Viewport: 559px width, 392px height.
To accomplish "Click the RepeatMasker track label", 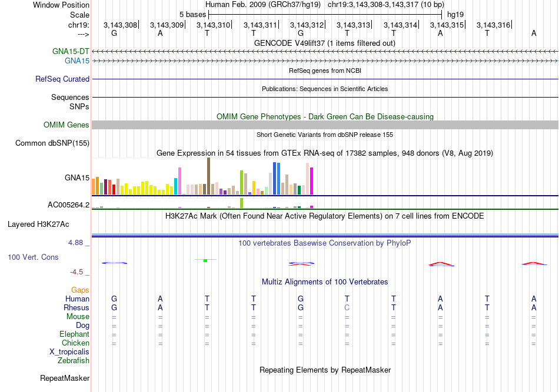I will coord(65,378).
